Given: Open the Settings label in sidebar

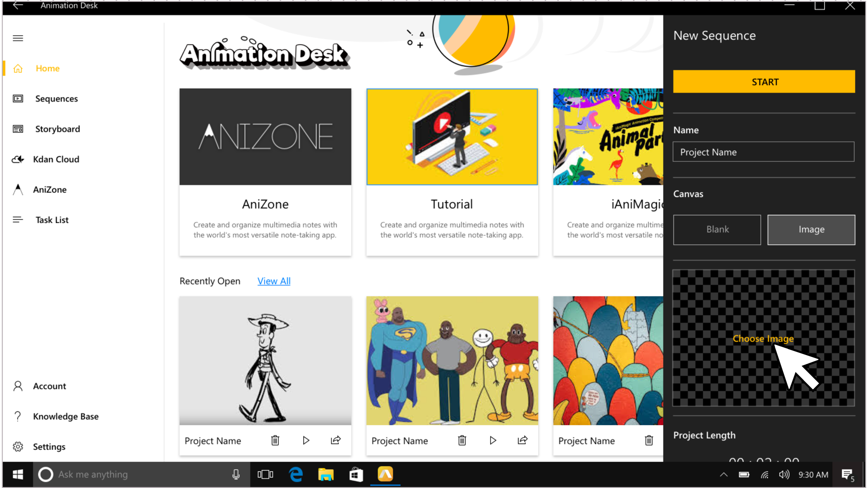Looking at the screenshot, I should coord(49,446).
